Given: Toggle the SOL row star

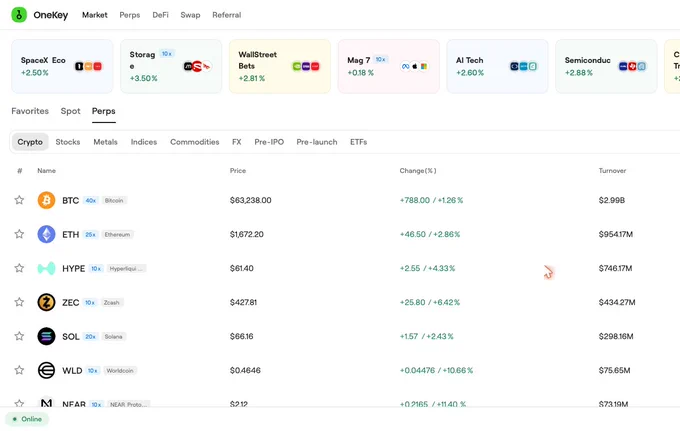Looking at the screenshot, I should [19, 336].
